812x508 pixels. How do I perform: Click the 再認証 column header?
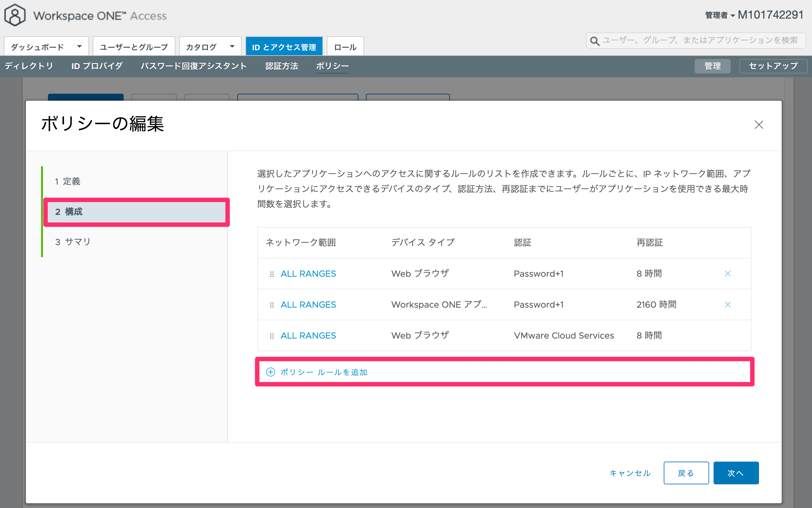pos(650,242)
